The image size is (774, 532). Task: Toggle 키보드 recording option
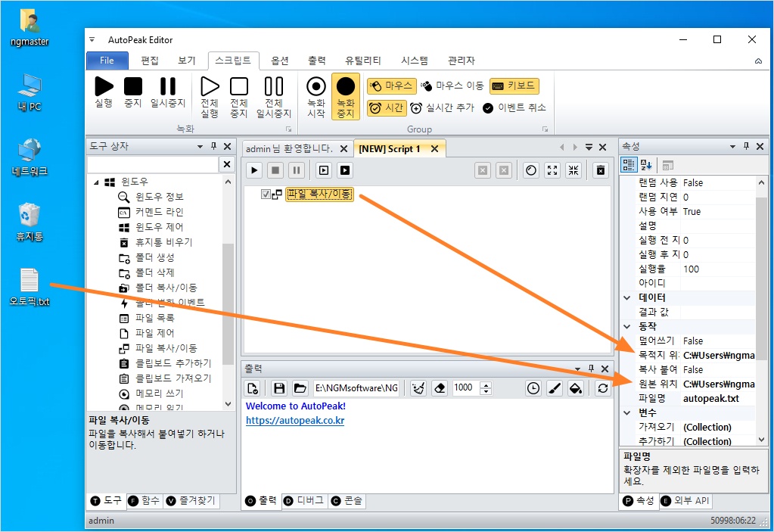pos(514,86)
